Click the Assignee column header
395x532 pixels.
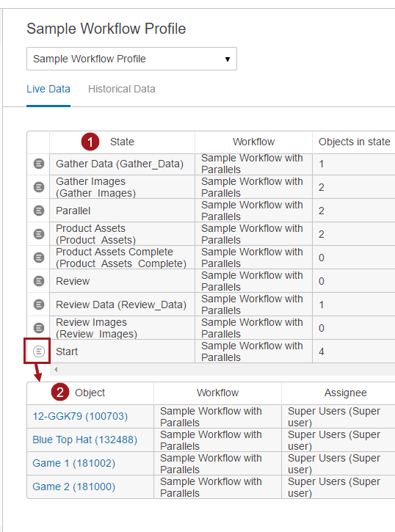(x=346, y=393)
